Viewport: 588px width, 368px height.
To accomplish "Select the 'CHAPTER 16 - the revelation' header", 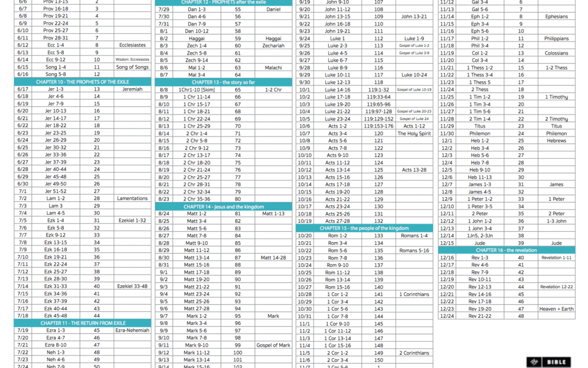I will click(x=506, y=250).
